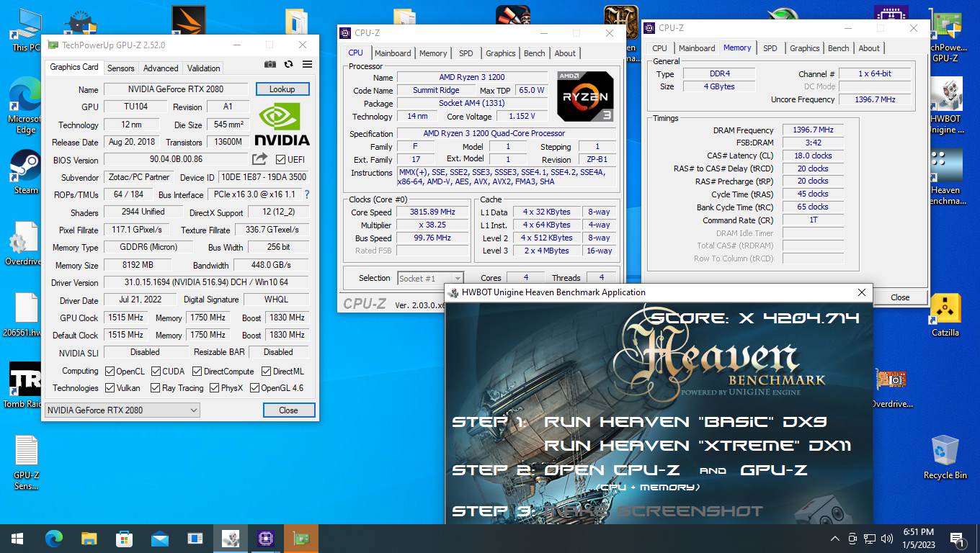Open the HWBOT Unigine desktop shortcut
This screenshot has height=553, width=980.
pyautogui.click(x=945, y=106)
